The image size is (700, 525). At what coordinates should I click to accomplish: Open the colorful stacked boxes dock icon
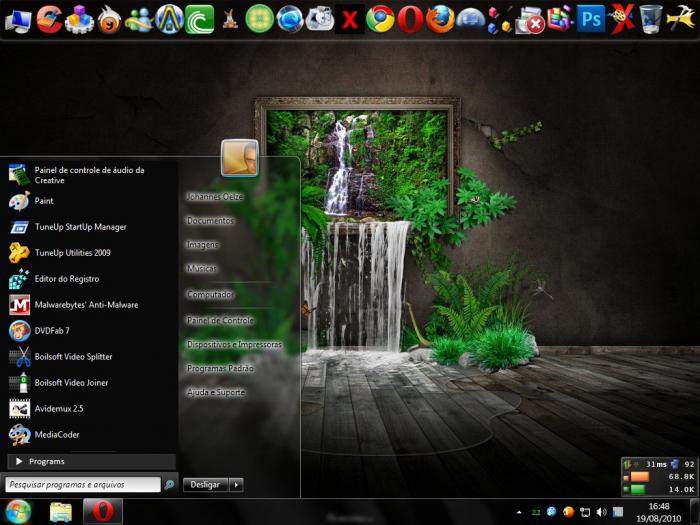click(560, 20)
